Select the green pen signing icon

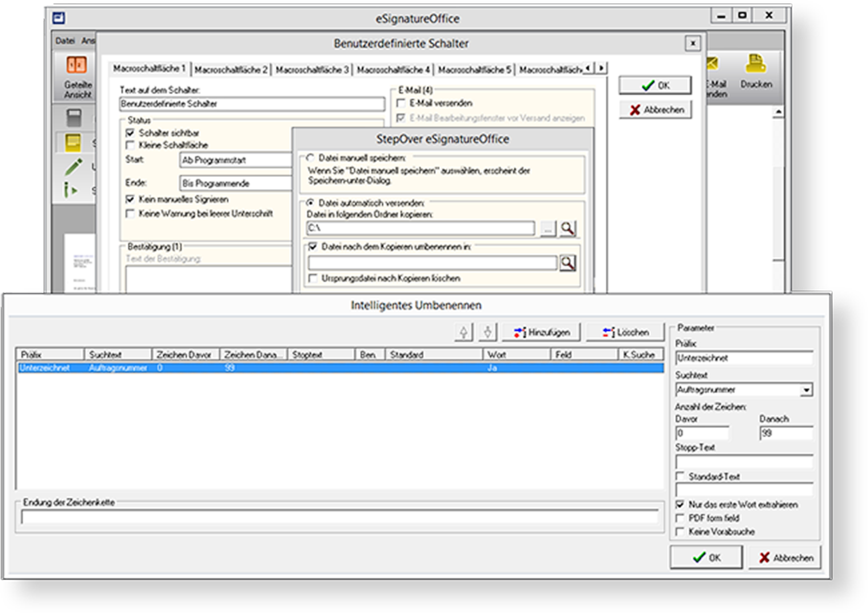click(73, 166)
